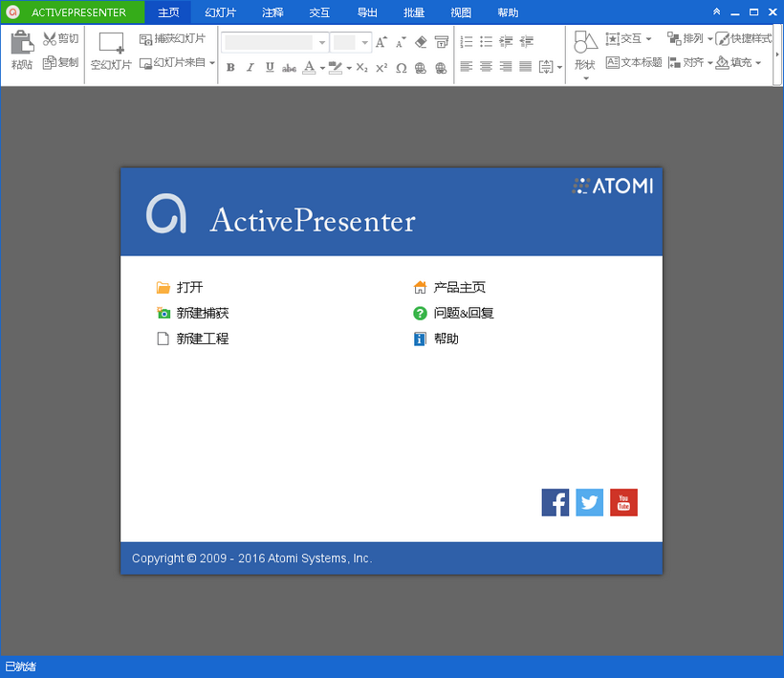The height and width of the screenshot is (678, 784).
Task: Align text left
Action: 466,66
